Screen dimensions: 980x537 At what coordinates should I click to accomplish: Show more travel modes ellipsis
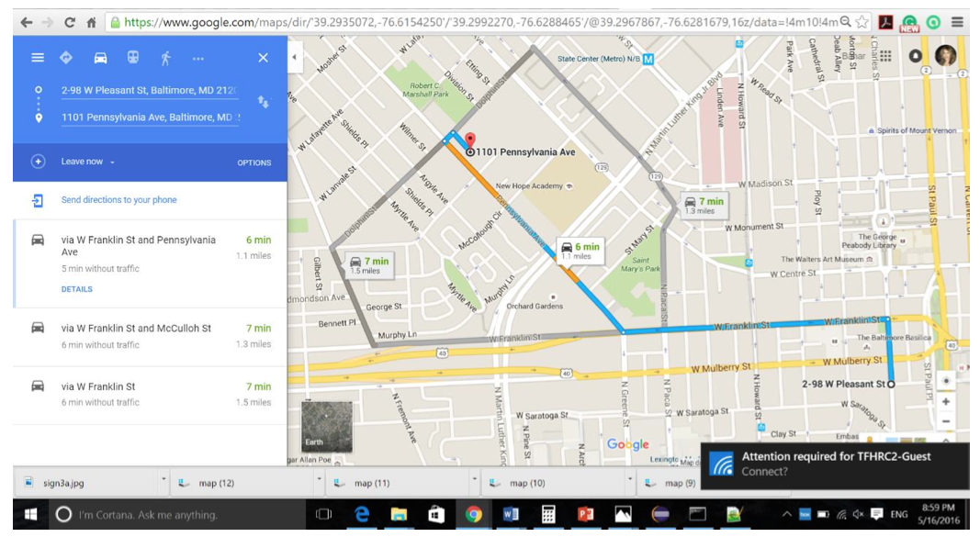tap(198, 59)
